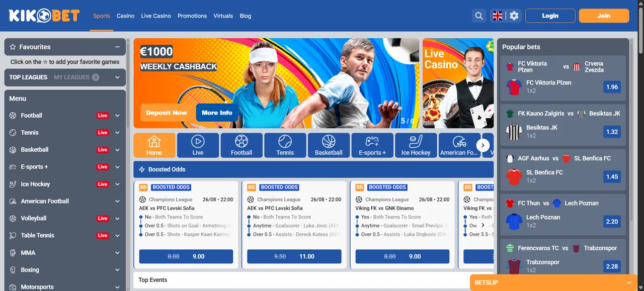Expand the Basketball menu chevron
Screen dimensions: 644x291
click(x=117, y=150)
